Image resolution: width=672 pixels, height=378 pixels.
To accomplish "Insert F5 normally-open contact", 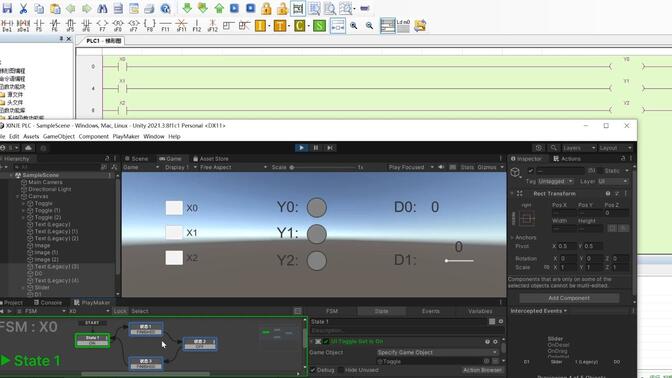I will click(39, 26).
